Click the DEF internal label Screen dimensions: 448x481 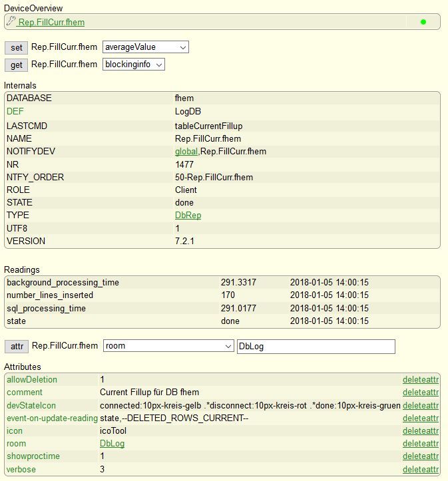coord(15,111)
